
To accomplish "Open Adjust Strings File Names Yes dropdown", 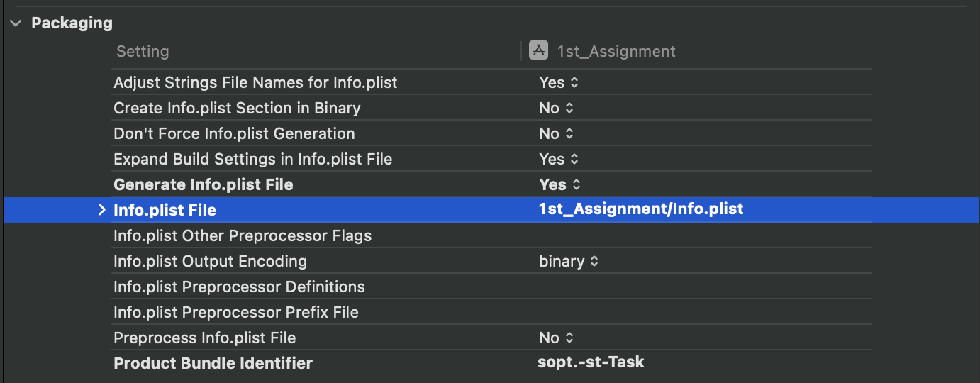I will click(559, 82).
